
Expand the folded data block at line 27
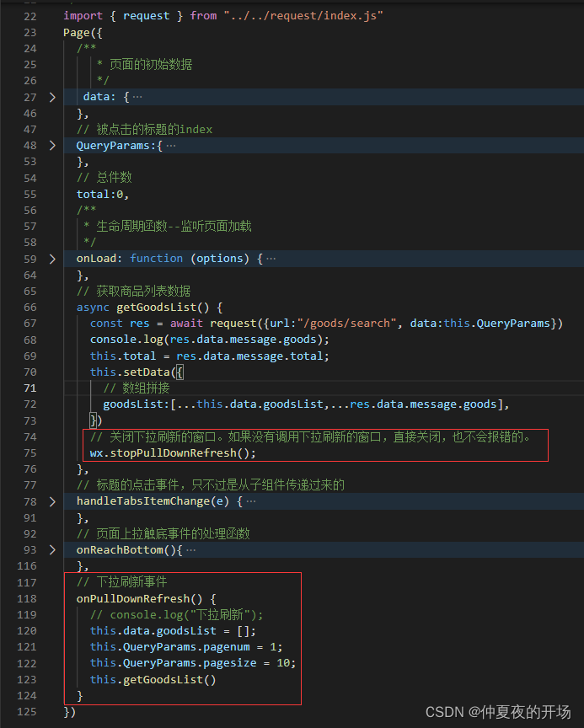52,97
